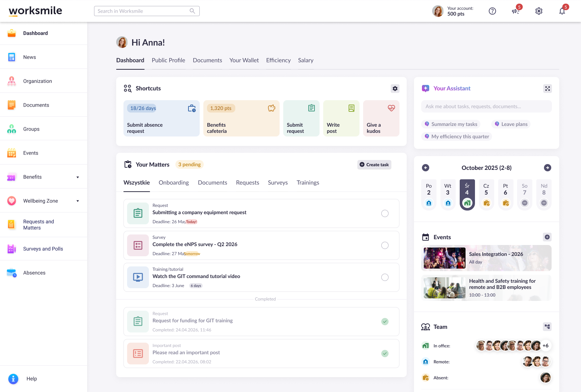
Task: Open Health and Safety training event thumbnail
Action: click(x=444, y=288)
